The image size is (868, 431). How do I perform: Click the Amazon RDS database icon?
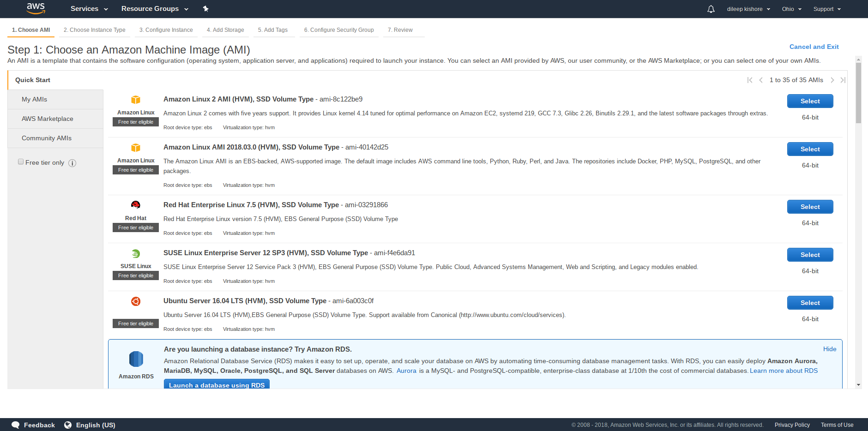[x=136, y=359]
